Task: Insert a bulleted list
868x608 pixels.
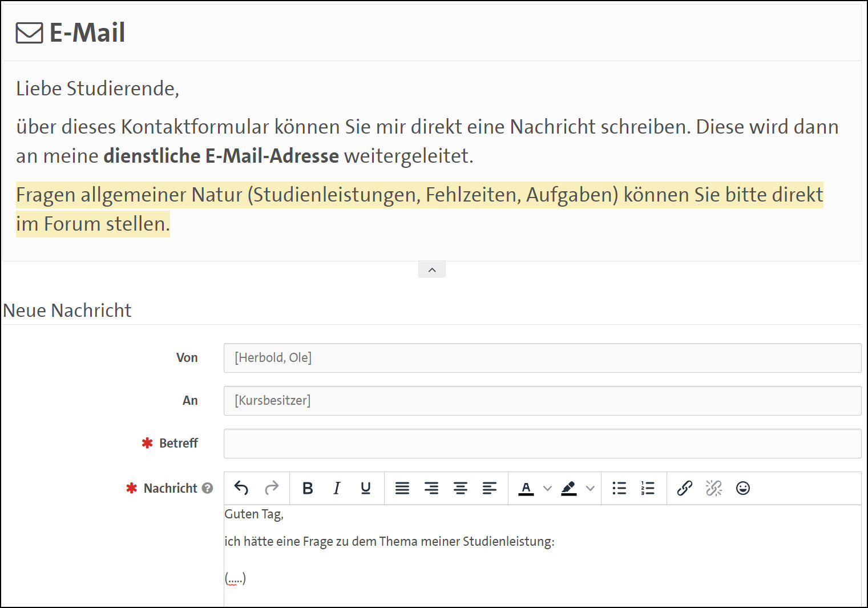Action: (619, 488)
